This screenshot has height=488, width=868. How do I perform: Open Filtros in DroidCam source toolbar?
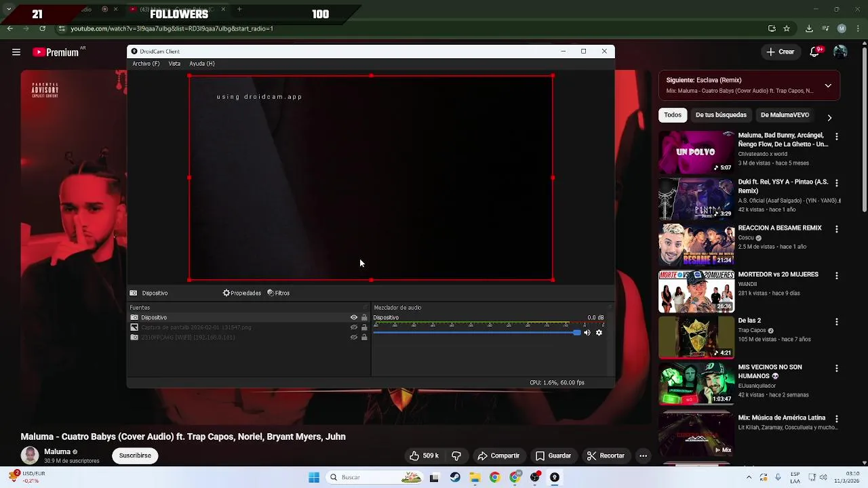click(x=279, y=293)
